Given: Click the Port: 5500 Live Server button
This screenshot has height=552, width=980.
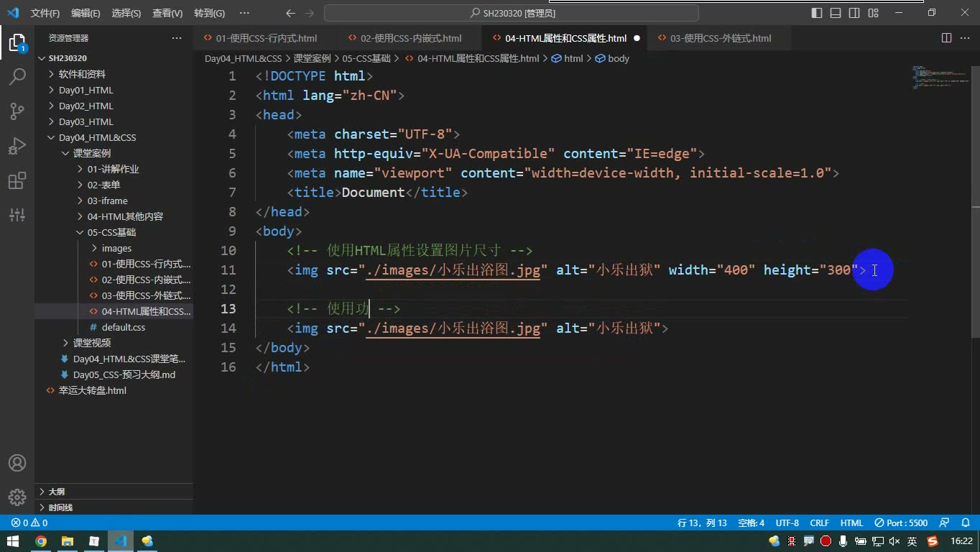Looking at the screenshot, I should tap(901, 523).
